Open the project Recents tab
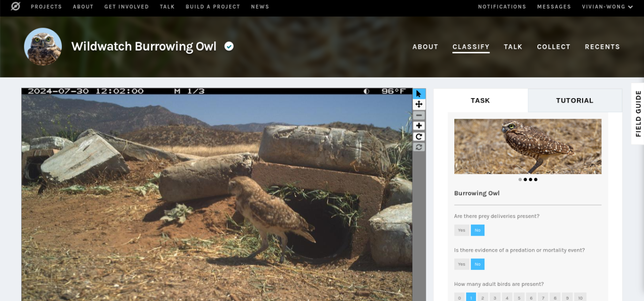This screenshot has width=644, height=301. (x=602, y=47)
